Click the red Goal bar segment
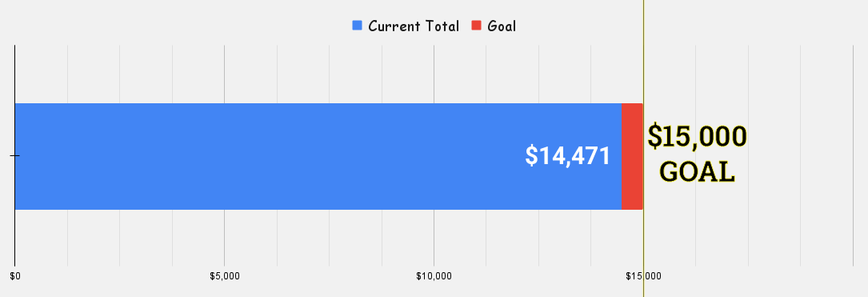 [632, 156]
